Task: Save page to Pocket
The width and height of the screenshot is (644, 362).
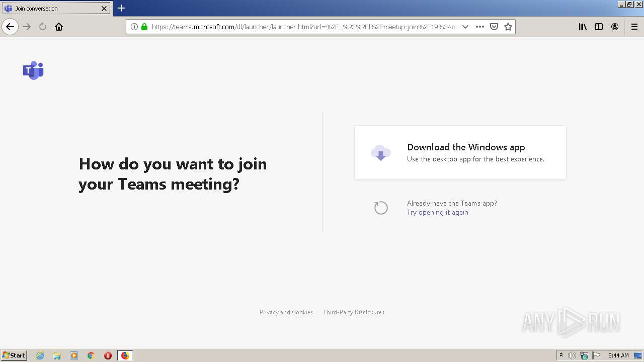Action: tap(494, 27)
